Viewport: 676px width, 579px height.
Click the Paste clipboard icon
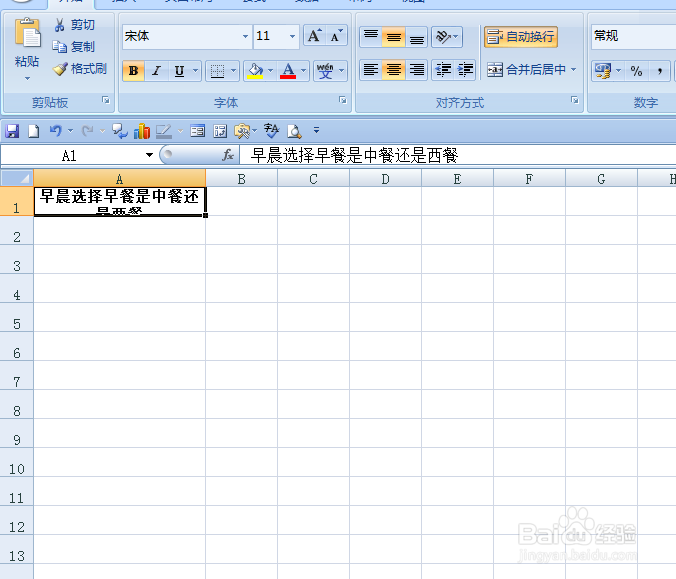click(x=27, y=33)
